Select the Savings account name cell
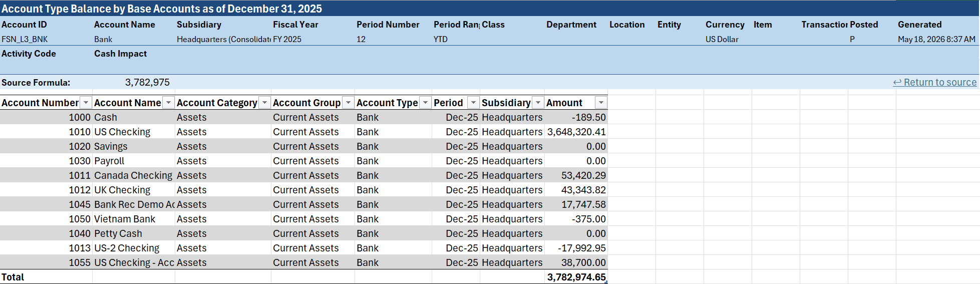The height and width of the screenshot is (284, 980). 134,146
